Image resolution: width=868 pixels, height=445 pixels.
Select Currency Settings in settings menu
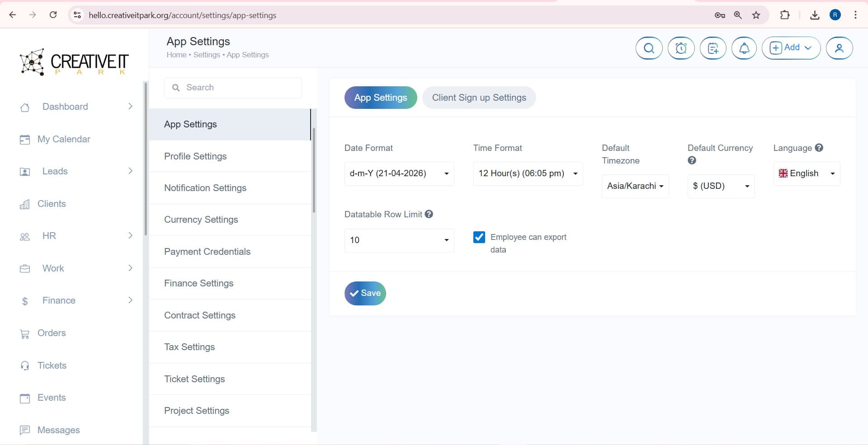tap(201, 220)
